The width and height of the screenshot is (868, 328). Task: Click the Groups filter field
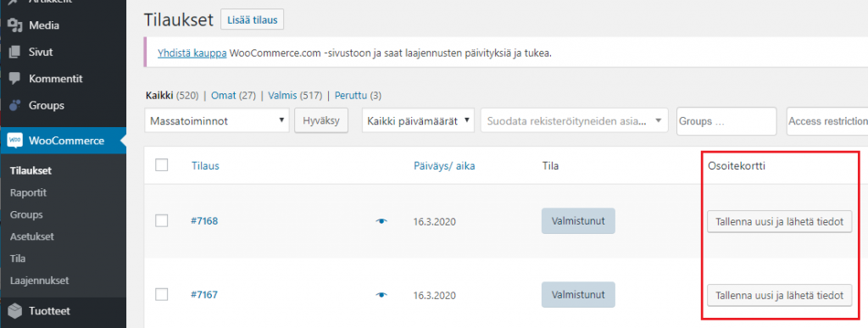[x=726, y=121]
